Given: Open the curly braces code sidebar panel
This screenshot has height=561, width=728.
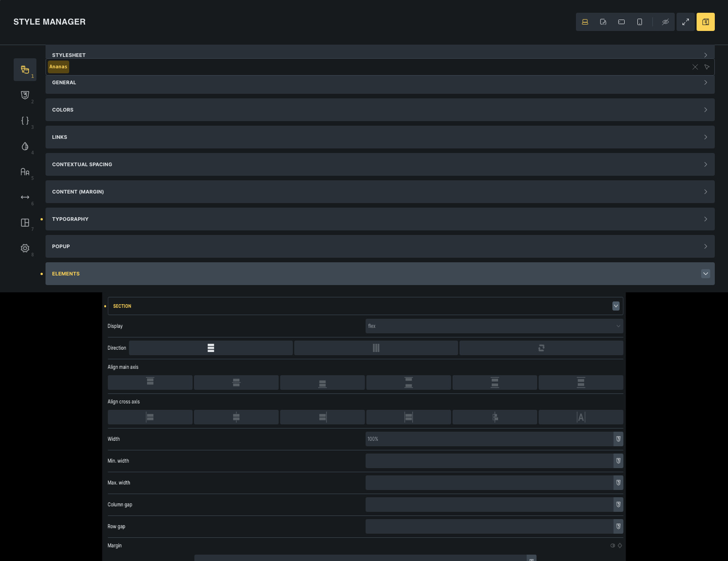Looking at the screenshot, I should click(x=25, y=121).
